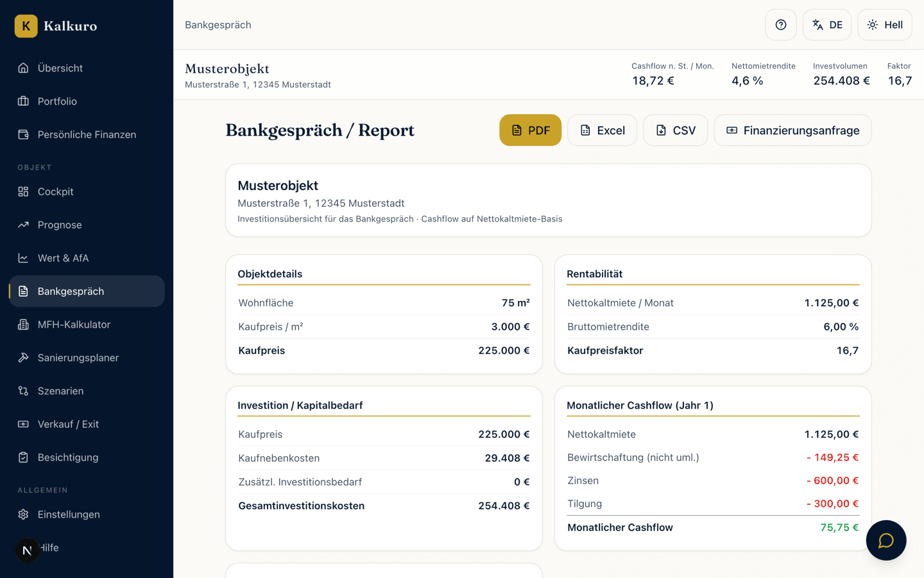Click the Kaufpreisfaktor row in Rentabilität

[713, 351]
